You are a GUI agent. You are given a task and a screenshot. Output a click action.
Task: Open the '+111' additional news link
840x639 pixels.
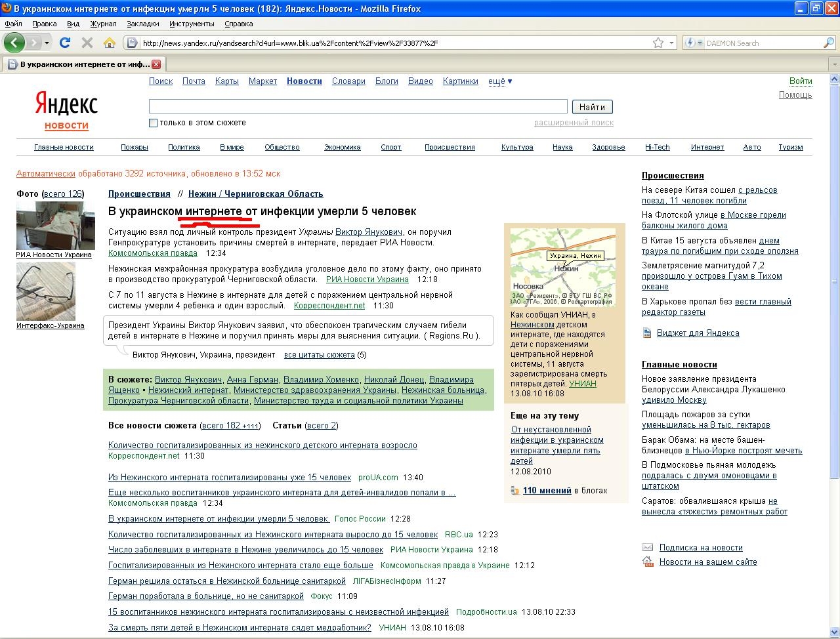click(251, 426)
